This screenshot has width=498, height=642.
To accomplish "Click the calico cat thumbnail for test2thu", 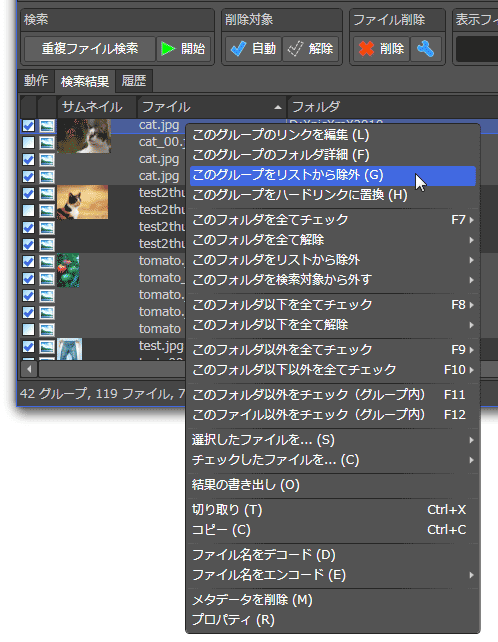I will (83, 202).
